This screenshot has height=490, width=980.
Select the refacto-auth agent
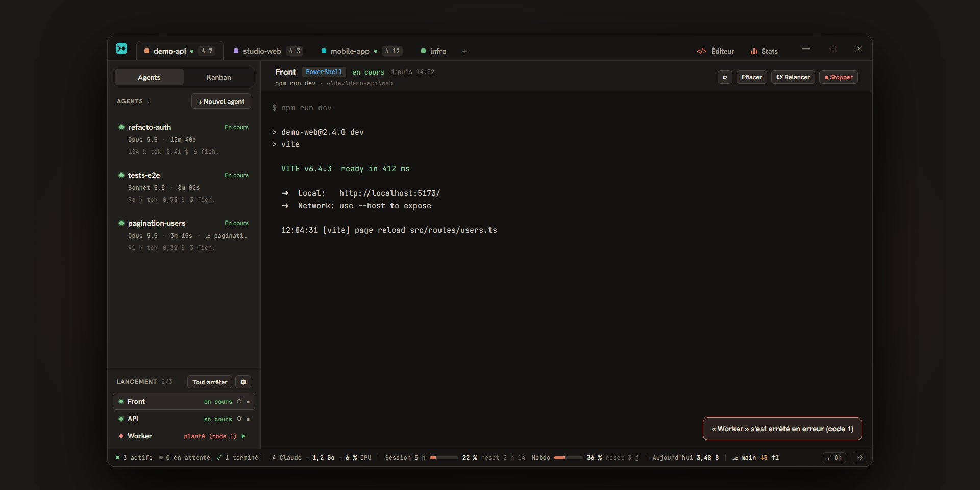184,139
